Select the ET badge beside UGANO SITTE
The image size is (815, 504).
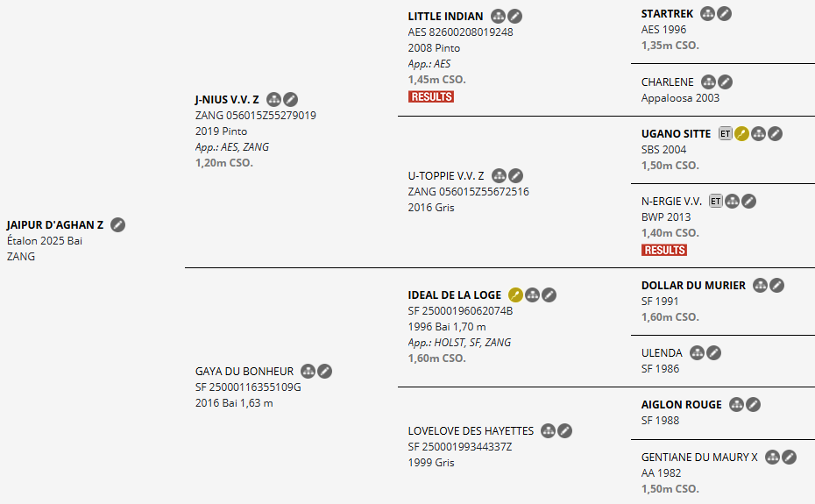pos(725,134)
